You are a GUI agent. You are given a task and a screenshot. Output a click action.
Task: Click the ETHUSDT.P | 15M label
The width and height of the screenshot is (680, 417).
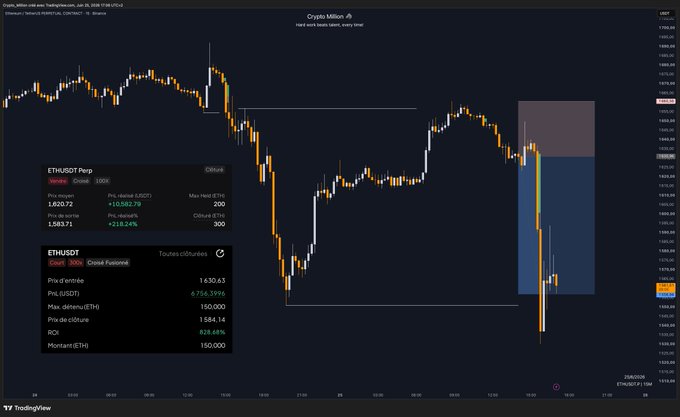point(634,384)
